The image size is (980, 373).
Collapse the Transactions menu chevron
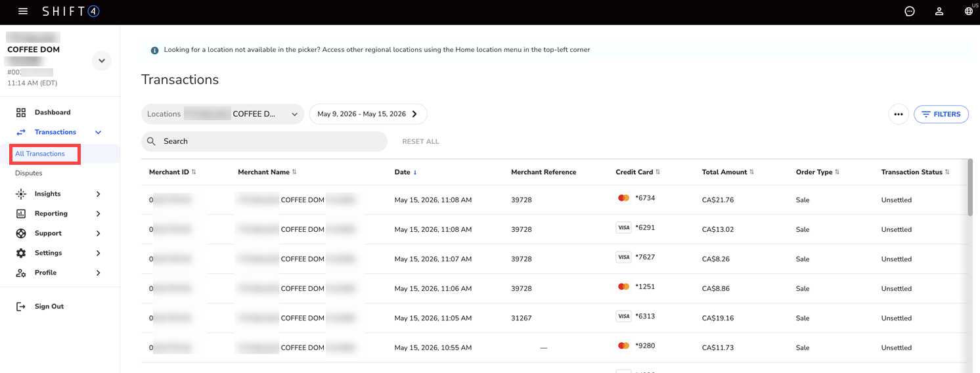coord(99,132)
